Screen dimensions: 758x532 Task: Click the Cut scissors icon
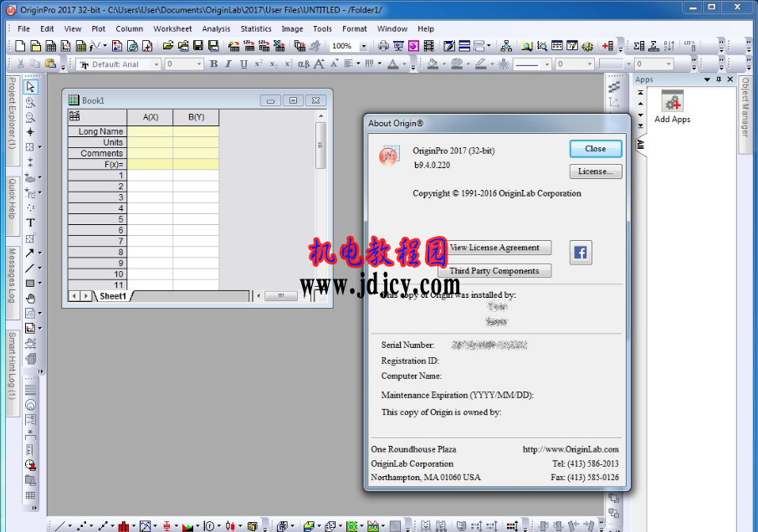pos(20,64)
